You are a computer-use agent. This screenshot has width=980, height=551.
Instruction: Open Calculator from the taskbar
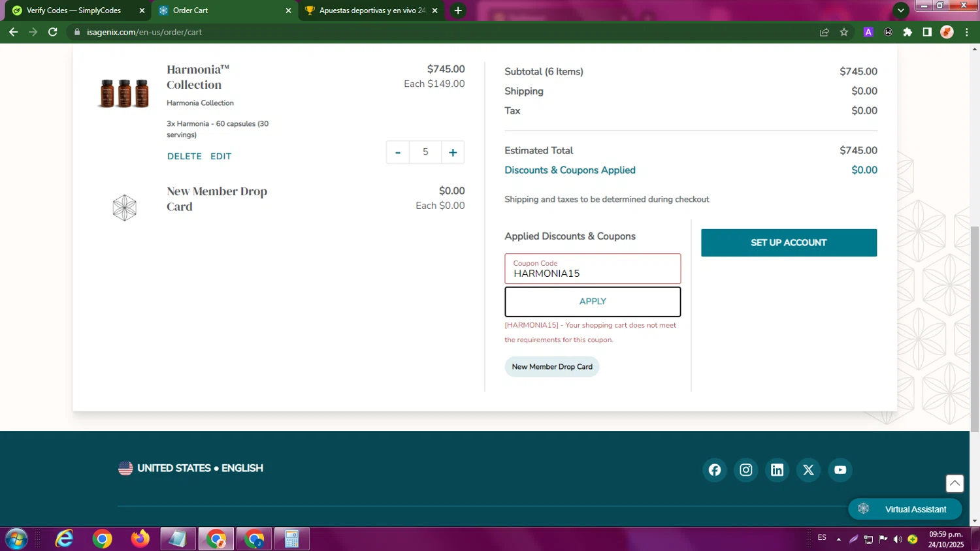tap(291, 539)
